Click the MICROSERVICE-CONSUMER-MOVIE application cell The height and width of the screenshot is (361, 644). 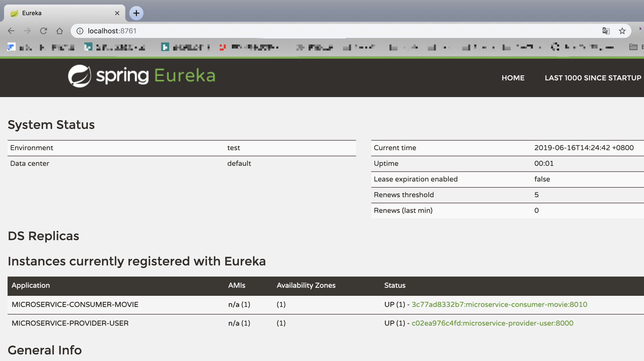coord(75,304)
